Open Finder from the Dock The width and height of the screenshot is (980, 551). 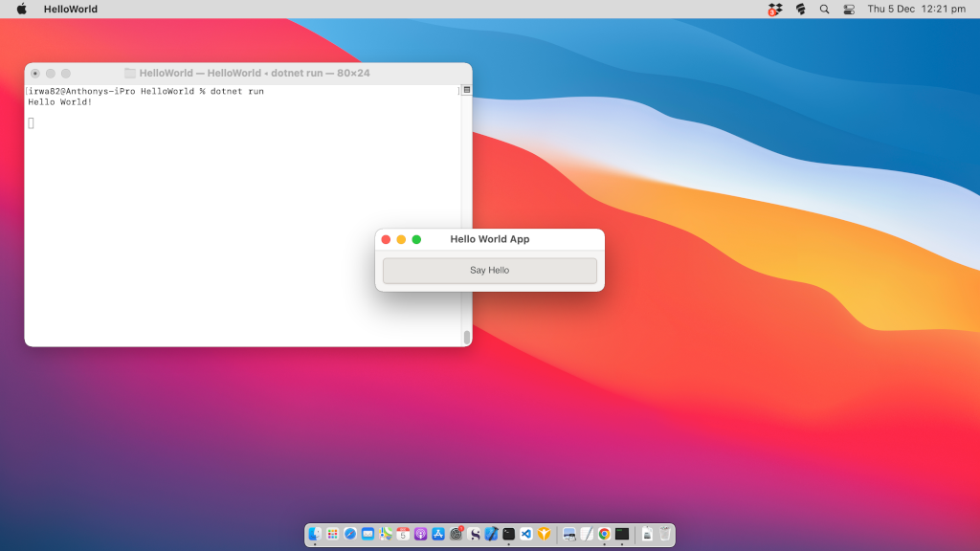(x=314, y=535)
